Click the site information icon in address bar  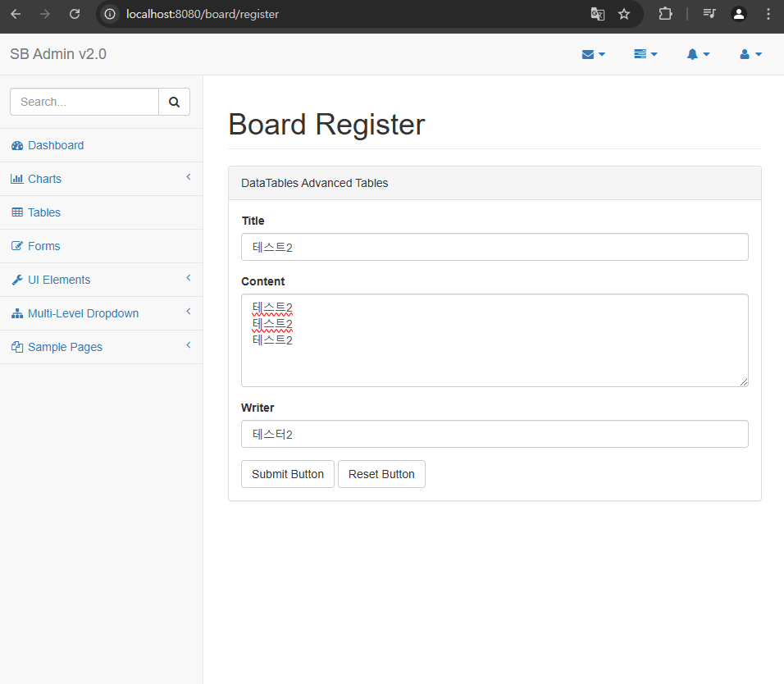click(x=110, y=14)
